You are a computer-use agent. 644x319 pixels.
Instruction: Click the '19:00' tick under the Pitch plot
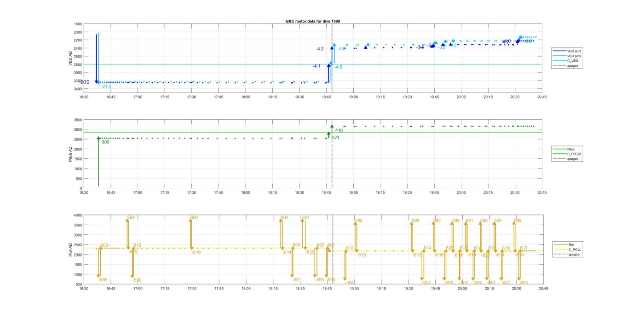point(354,193)
